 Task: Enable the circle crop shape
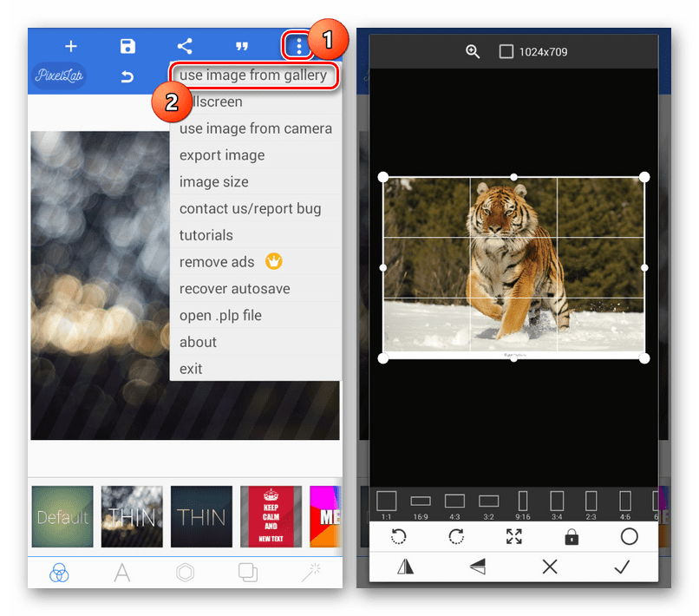pos(629,537)
